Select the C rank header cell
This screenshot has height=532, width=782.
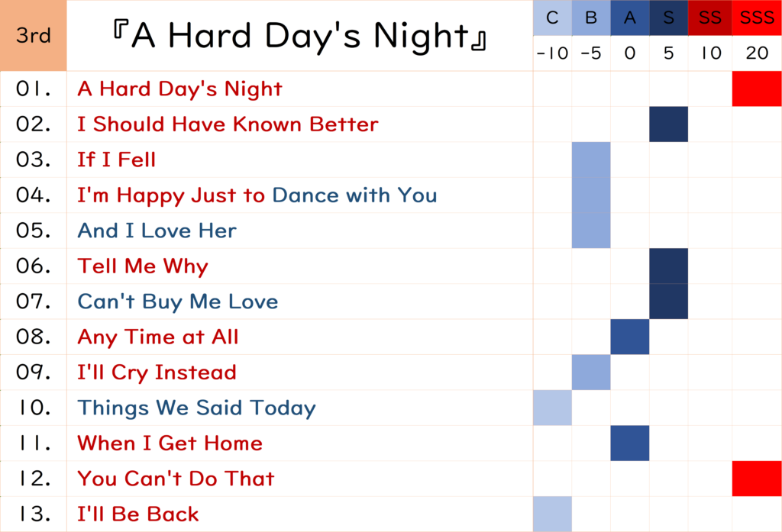coord(552,18)
